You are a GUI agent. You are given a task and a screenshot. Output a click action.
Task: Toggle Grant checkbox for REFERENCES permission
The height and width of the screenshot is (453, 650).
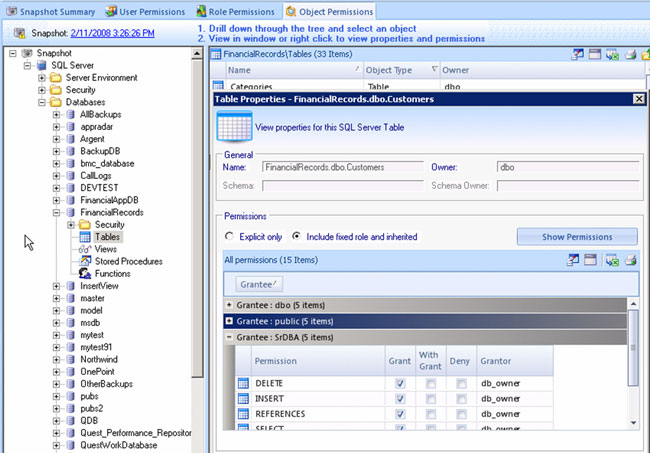coord(400,414)
